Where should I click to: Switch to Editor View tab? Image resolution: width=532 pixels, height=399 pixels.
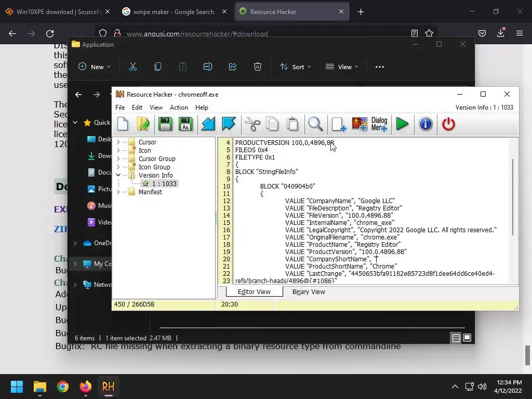(254, 292)
